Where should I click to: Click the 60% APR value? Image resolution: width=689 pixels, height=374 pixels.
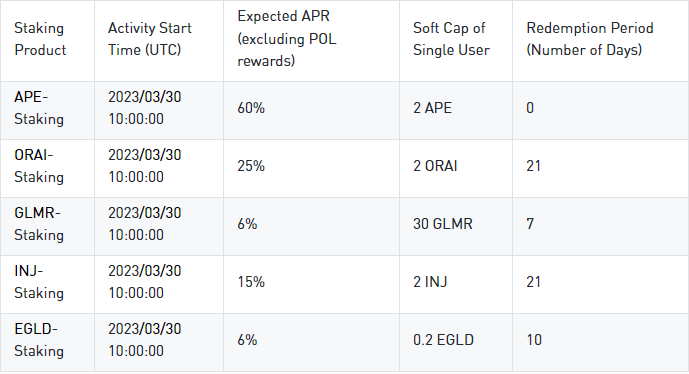pos(251,108)
